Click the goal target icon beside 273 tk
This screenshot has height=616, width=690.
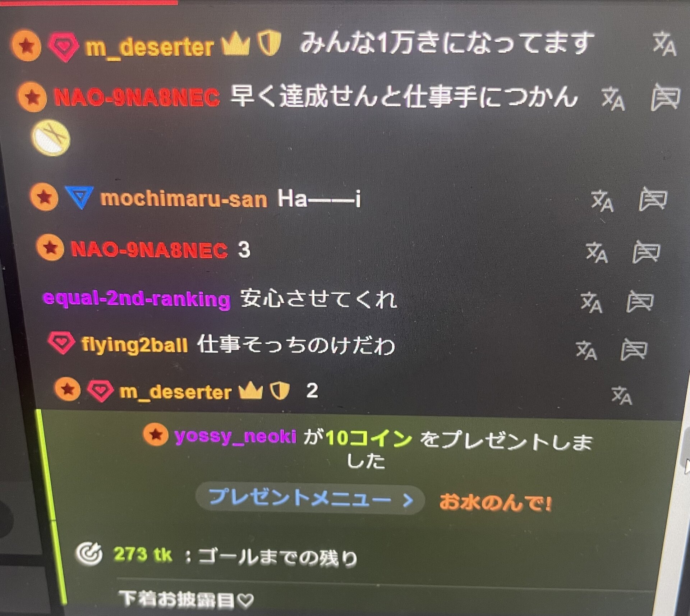pyautogui.click(x=89, y=553)
